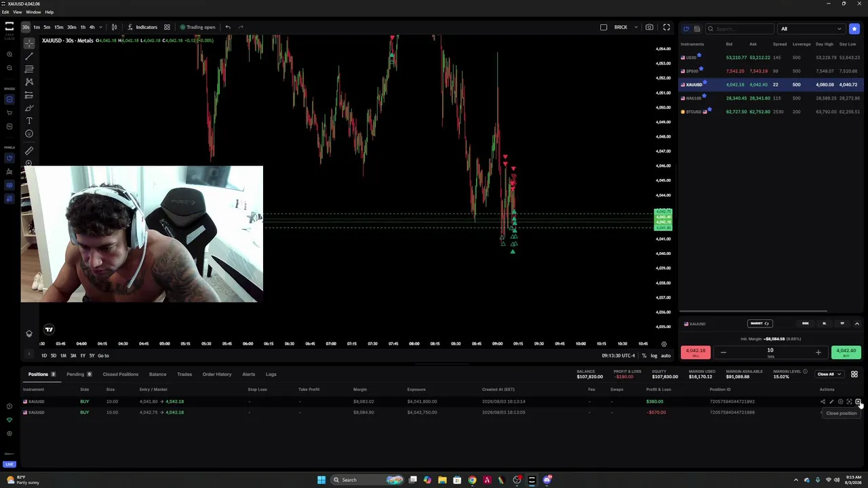The image size is (868, 488).
Task: Switch to the Balance tab
Action: (x=157, y=374)
